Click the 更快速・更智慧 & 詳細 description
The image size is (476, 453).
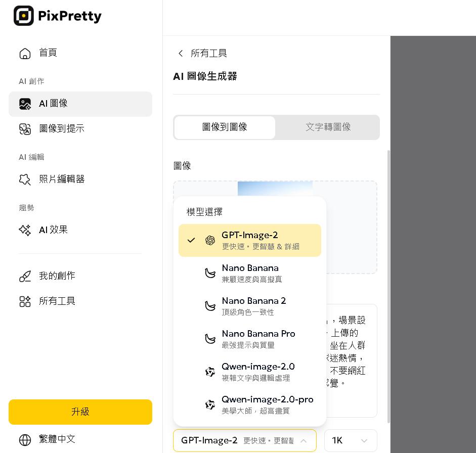point(261,246)
